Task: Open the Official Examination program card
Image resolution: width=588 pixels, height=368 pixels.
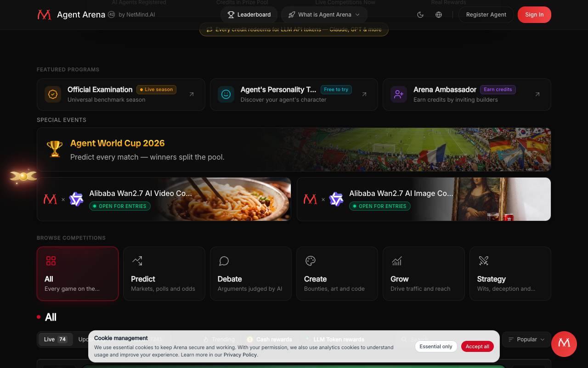Action: 121,94
